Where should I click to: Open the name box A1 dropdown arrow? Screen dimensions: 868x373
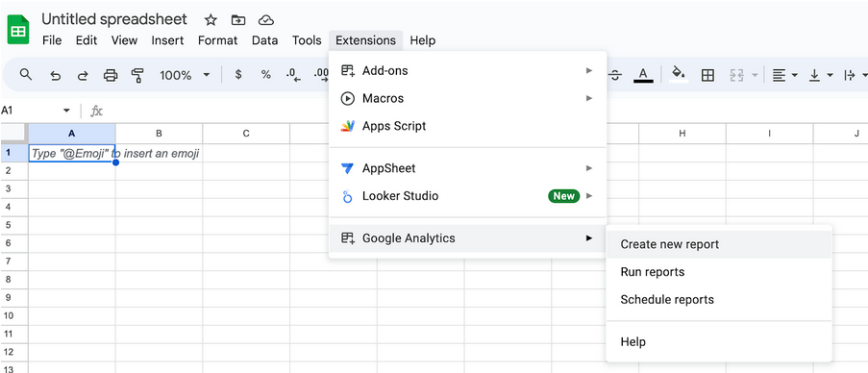point(67,111)
